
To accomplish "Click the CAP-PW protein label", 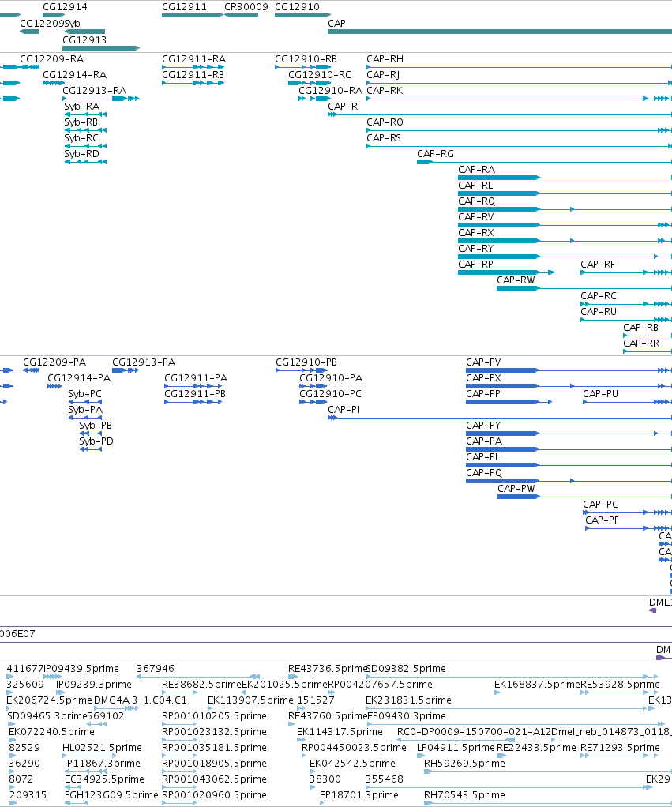I will coord(516,489).
